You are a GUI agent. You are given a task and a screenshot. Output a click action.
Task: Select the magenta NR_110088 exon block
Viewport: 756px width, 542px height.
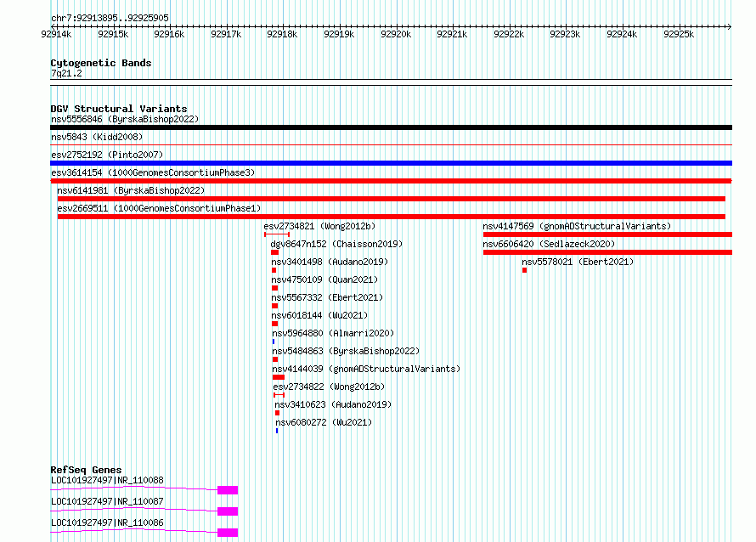(x=228, y=490)
